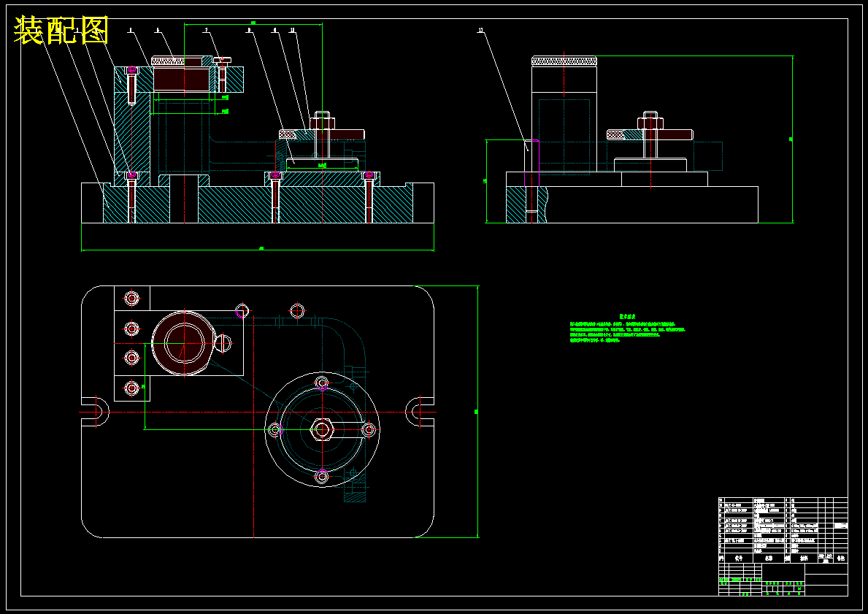Pick the right U-slot on the plan-view base plate
This screenshot has height=614, width=868.
point(420,412)
